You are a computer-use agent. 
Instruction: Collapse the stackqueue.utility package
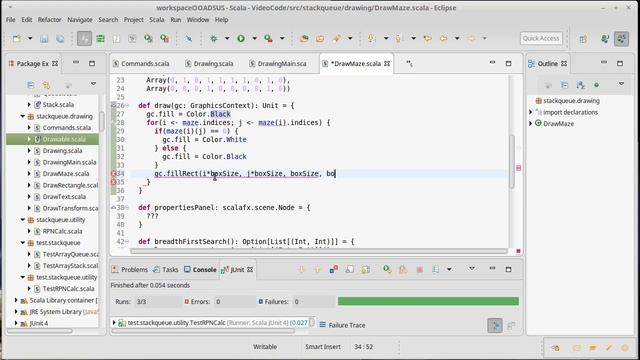click(x=23, y=220)
